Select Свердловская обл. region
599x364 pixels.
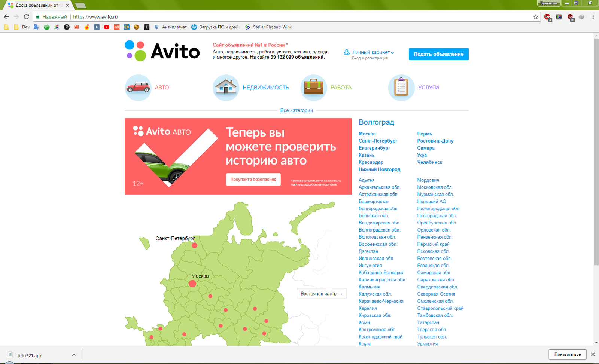pyautogui.click(x=438, y=287)
